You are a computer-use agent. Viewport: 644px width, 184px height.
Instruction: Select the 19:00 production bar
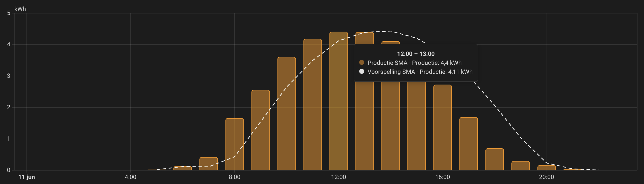coord(521,166)
